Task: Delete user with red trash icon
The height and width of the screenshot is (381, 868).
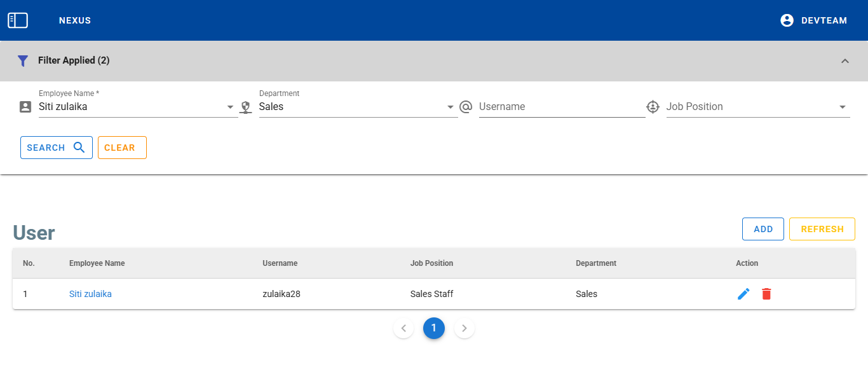Action: 766,294
